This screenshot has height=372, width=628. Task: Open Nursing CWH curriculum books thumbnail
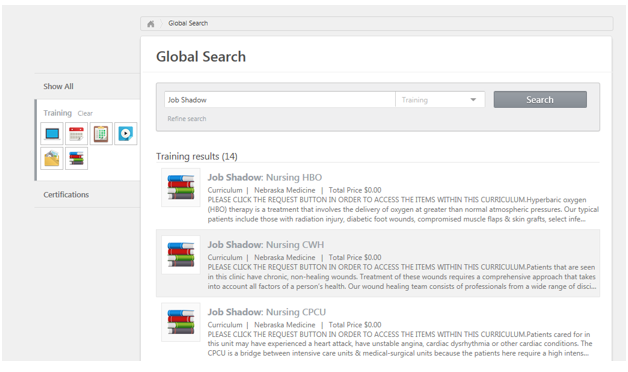[181, 255]
